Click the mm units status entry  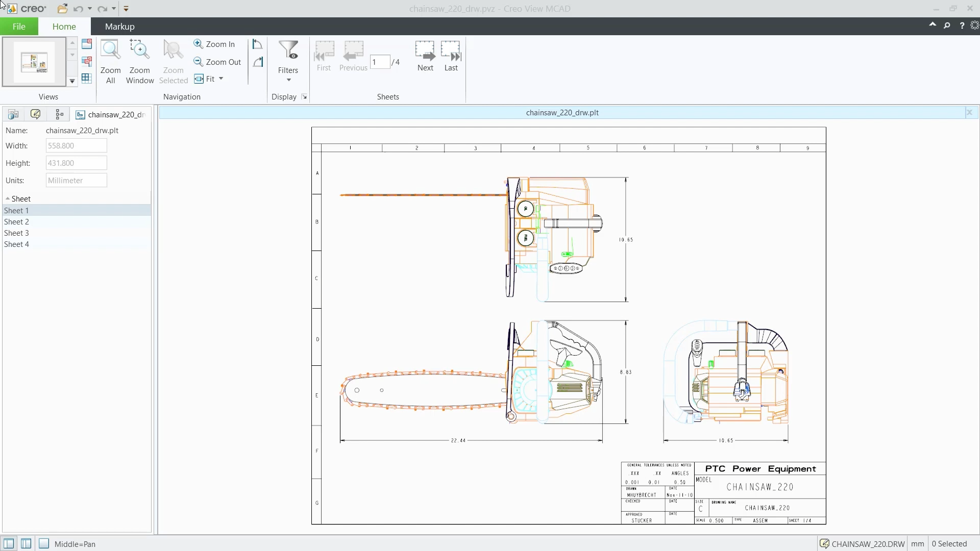click(x=918, y=544)
